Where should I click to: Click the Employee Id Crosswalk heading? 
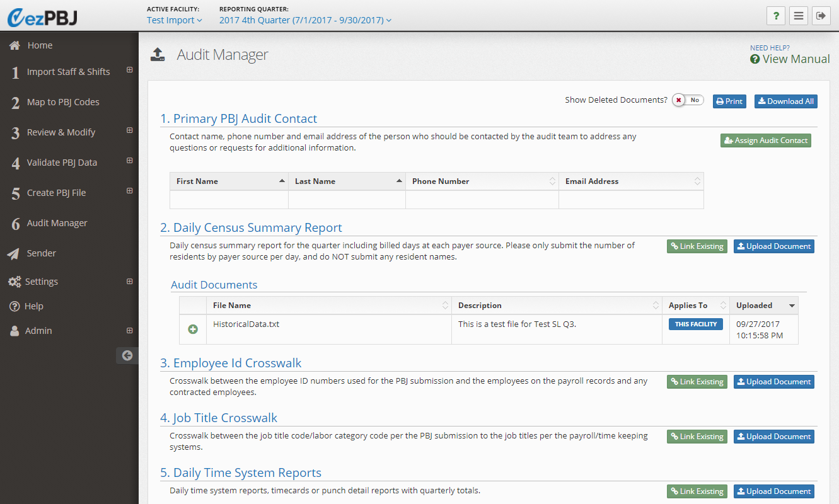[231, 364]
